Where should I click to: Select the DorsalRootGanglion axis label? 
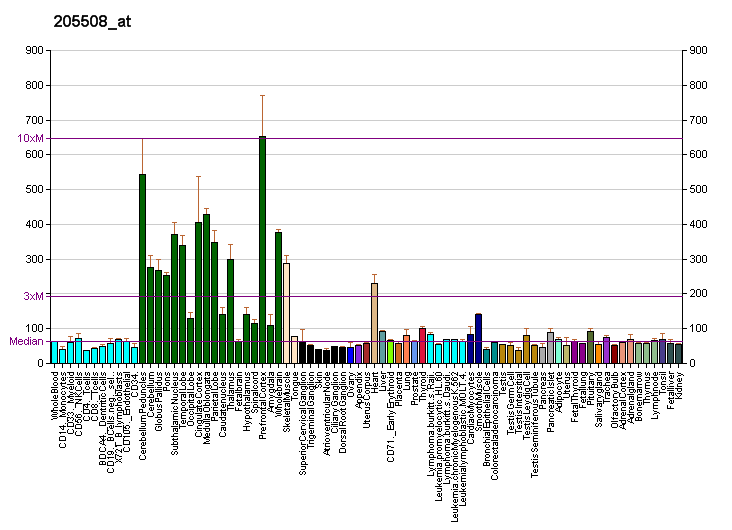point(343,412)
